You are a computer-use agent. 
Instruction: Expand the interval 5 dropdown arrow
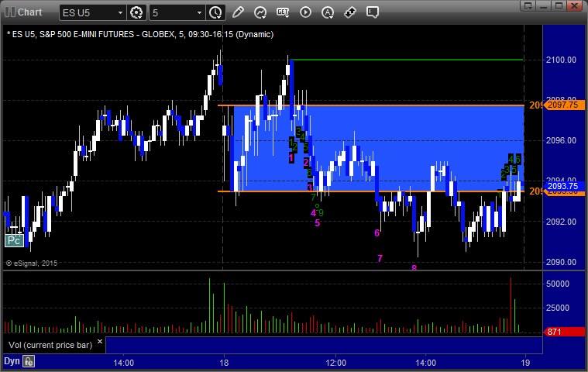click(x=199, y=12)
